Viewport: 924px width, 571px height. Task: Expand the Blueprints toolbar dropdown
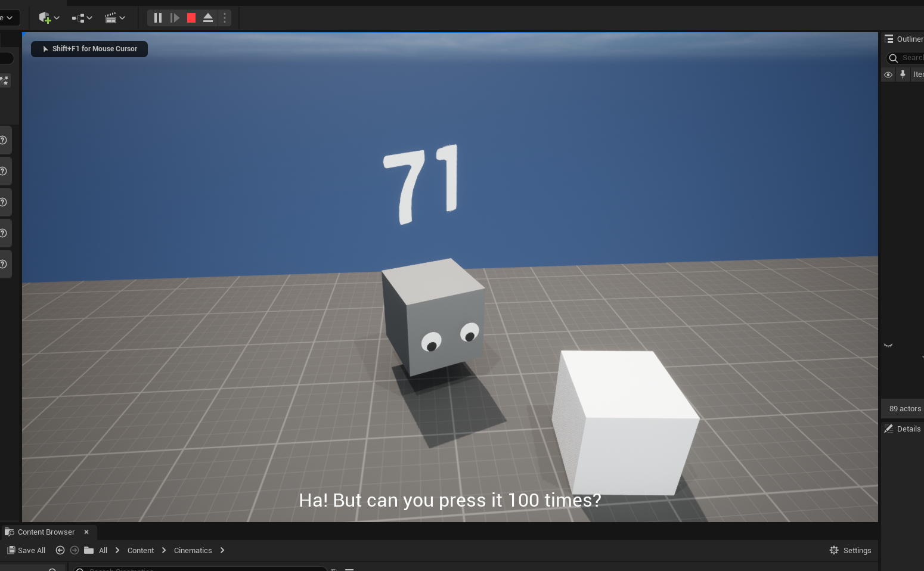[82, 18]
